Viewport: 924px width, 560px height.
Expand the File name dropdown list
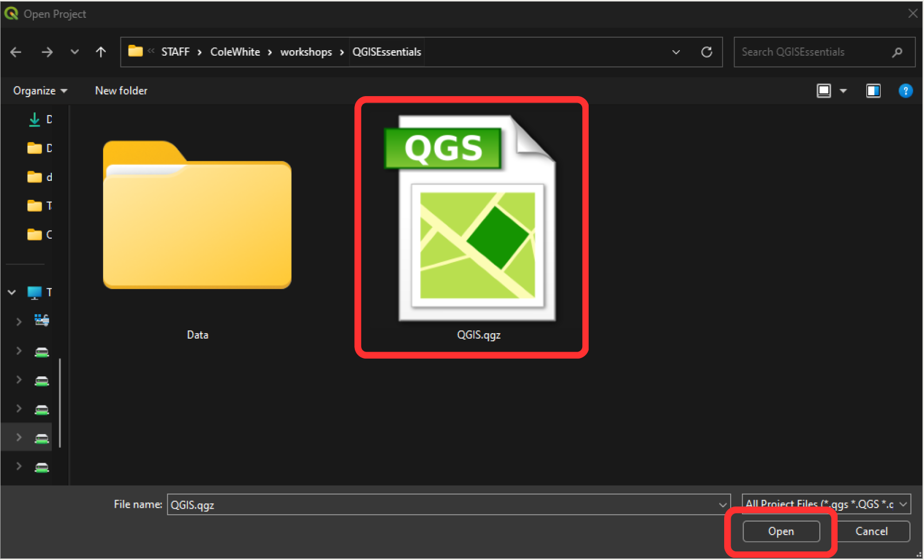tap(723, 505)
